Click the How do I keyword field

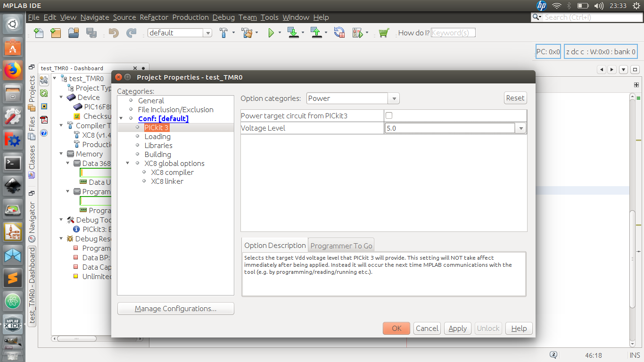point(453,33)
